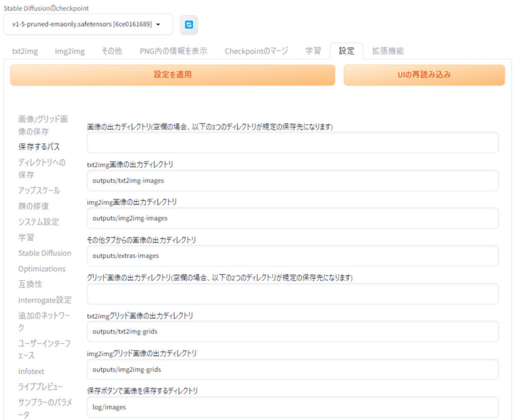Select 画像/グリッド画像の保存 in the settings sidebar

[43, 125]
